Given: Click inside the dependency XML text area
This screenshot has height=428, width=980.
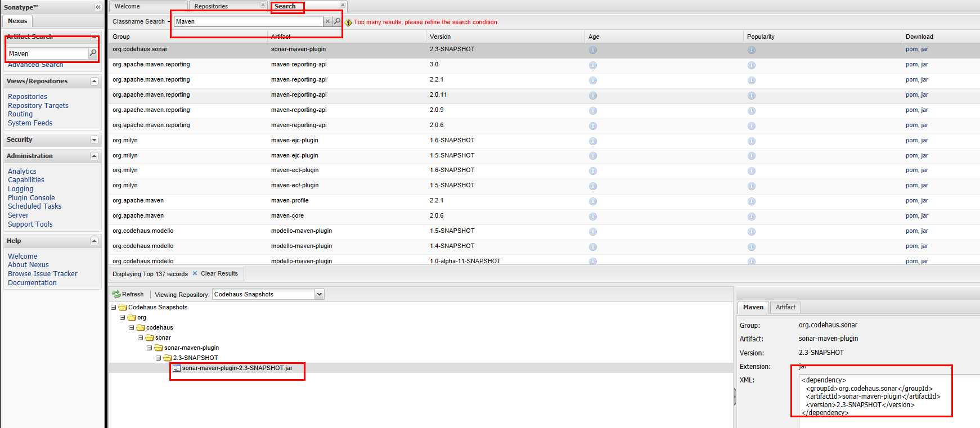Looking at the screenshot, I should tap(889, 401).
